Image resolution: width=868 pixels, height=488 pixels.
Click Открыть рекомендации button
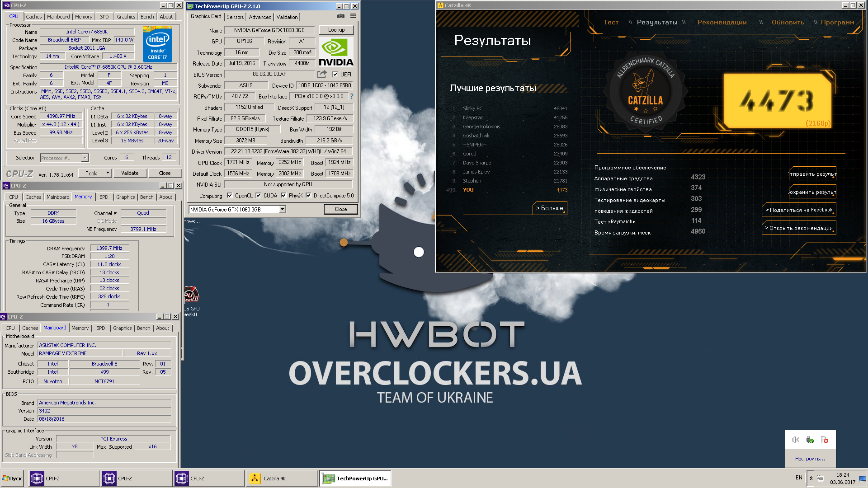coord(799,228)
